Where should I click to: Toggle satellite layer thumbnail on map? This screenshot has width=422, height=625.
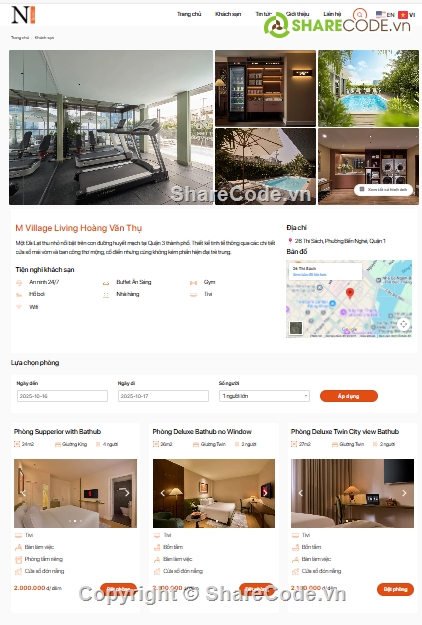[296, 328]
